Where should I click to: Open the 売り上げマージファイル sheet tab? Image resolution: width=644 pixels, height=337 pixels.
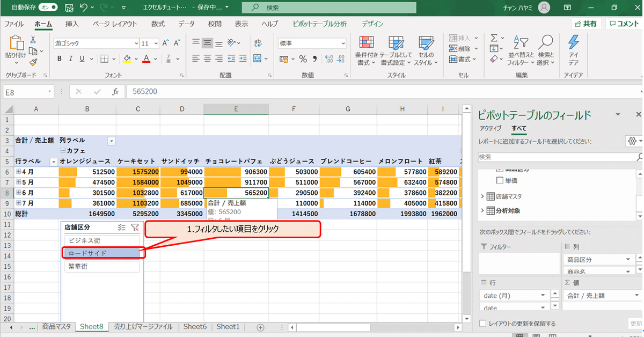click(143, 326)
